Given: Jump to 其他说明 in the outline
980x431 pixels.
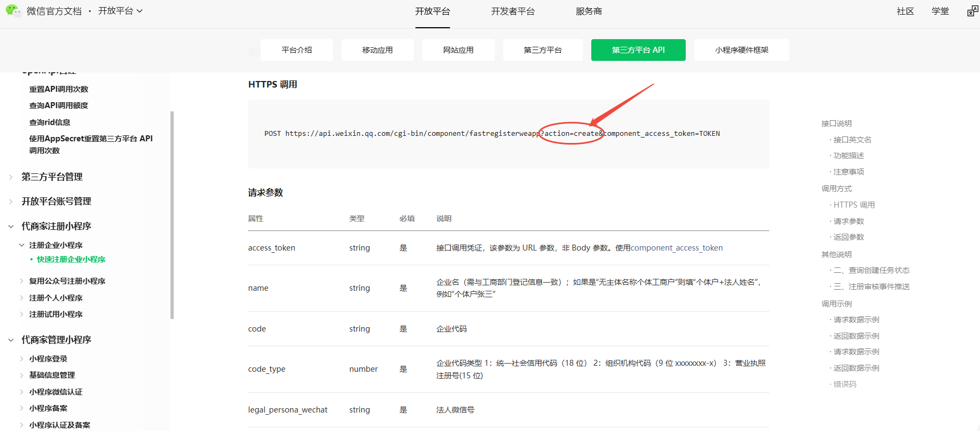Looking at the screenshot, I should pyautogui.click(x=837, y=254).
